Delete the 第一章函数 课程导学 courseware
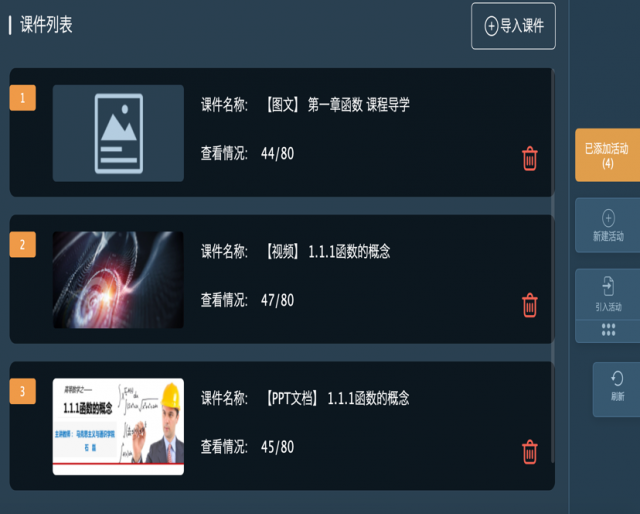This screenshot has height=514, width=640. coord(529,158)
